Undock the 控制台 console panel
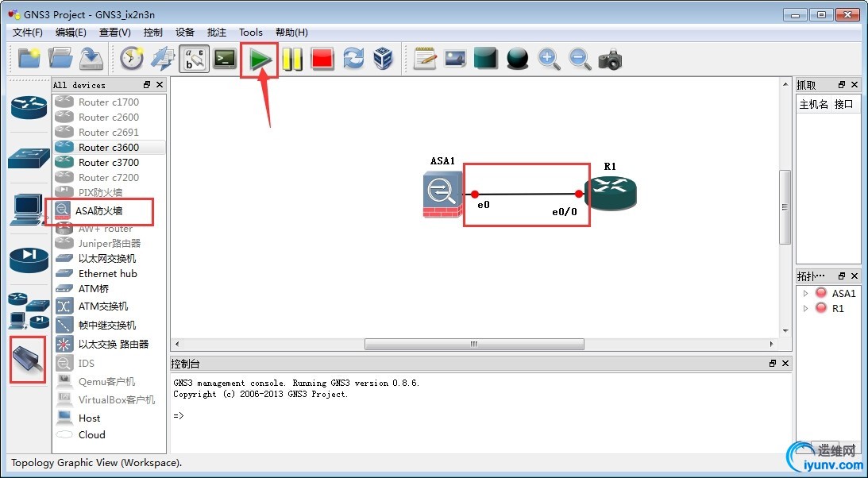The height and width of the screenshot is (478, 868). 773,364
